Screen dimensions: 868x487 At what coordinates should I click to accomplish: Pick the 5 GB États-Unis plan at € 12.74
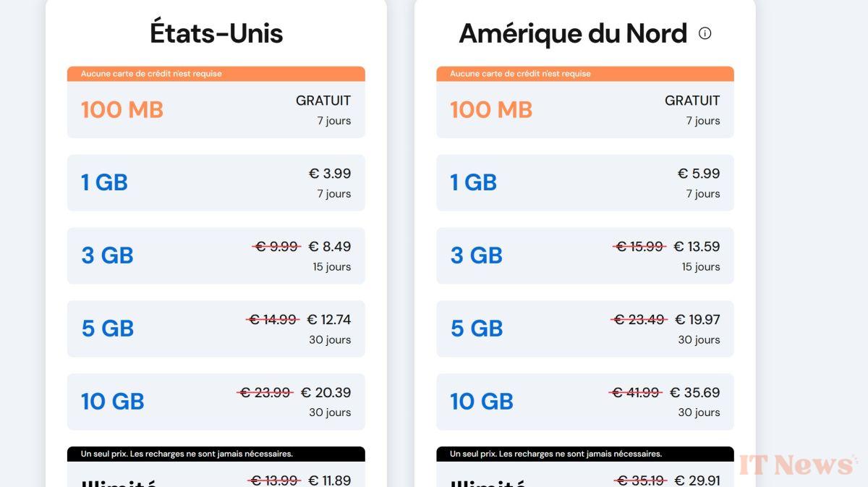tap(216, 329)
